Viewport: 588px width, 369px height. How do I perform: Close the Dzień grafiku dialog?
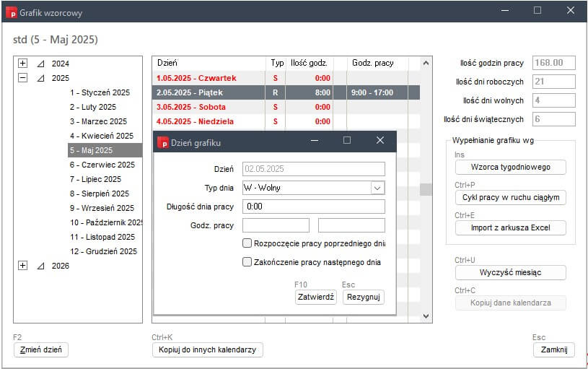tap(380, 141)
